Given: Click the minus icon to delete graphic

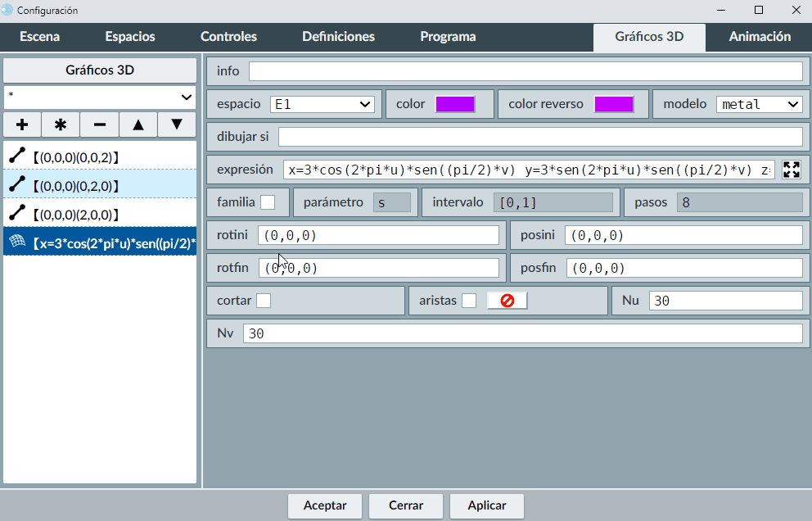Looking at the screenshot, I should [99, 125].
